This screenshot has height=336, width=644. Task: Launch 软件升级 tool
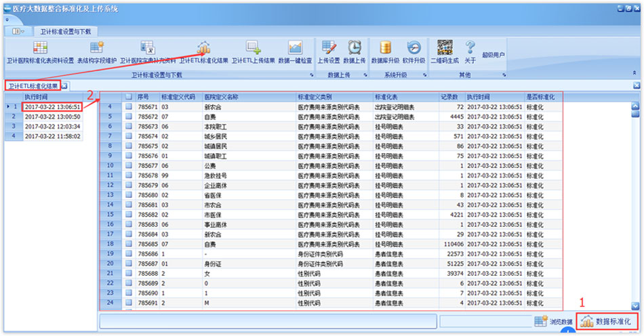414,53
